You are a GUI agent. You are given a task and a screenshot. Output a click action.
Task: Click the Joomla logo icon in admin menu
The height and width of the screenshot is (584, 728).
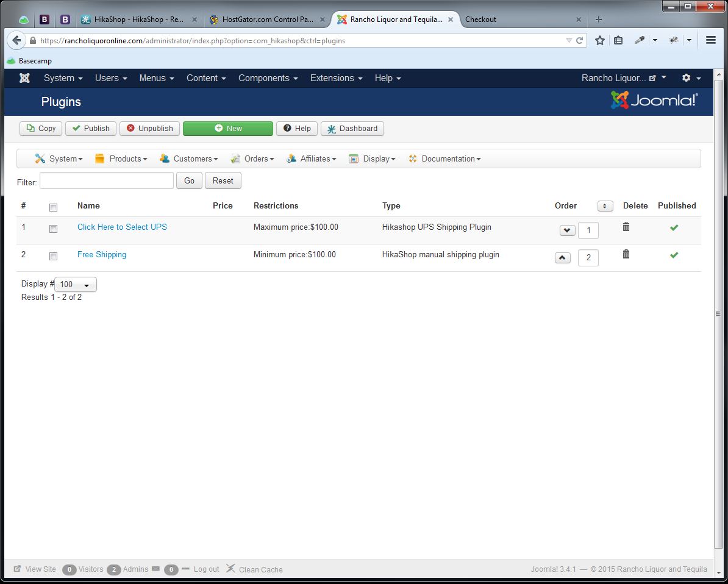(24, 78)
